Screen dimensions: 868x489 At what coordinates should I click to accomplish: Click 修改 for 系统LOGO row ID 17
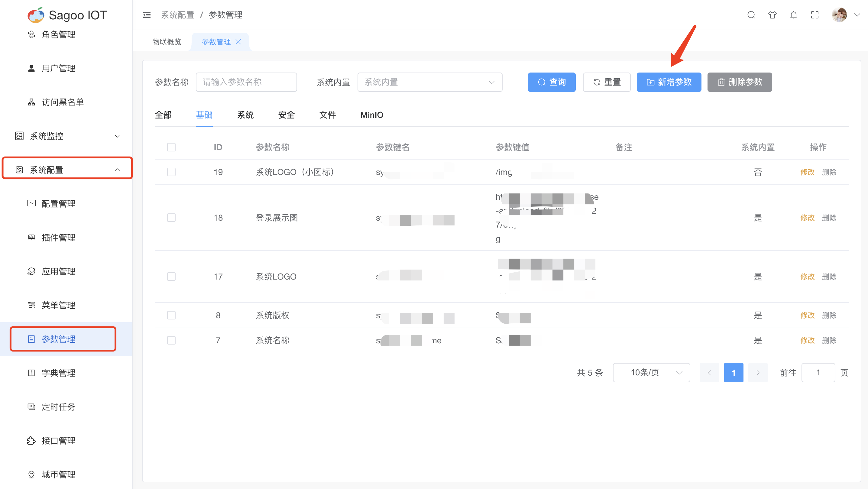click(x=807, y=277)
